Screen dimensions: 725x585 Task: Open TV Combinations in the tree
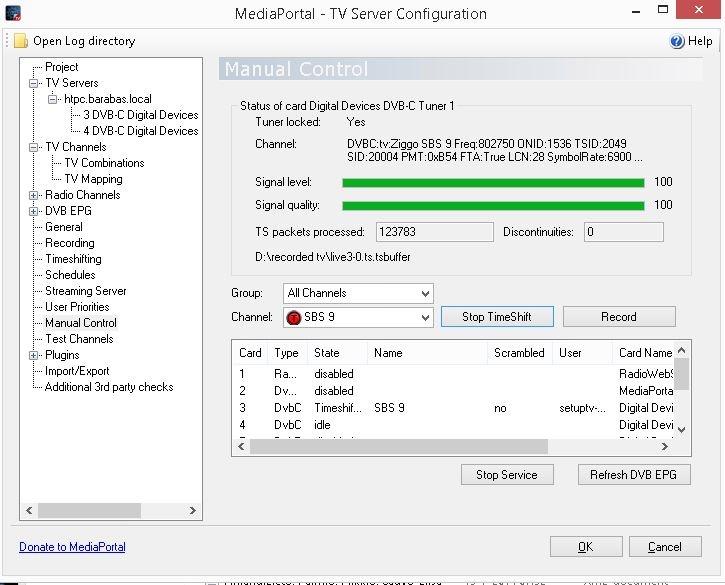(104, 163)
